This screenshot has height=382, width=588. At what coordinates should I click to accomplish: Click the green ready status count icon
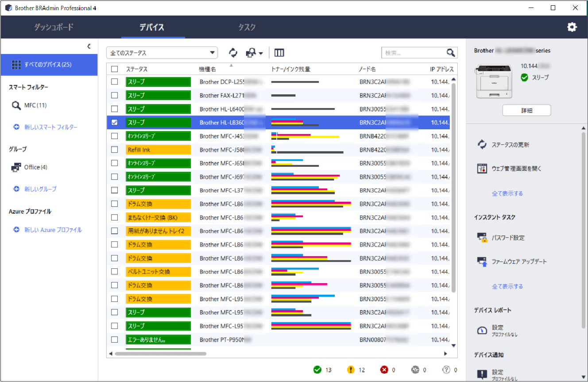pyautogui.click(x=317, y=370)
